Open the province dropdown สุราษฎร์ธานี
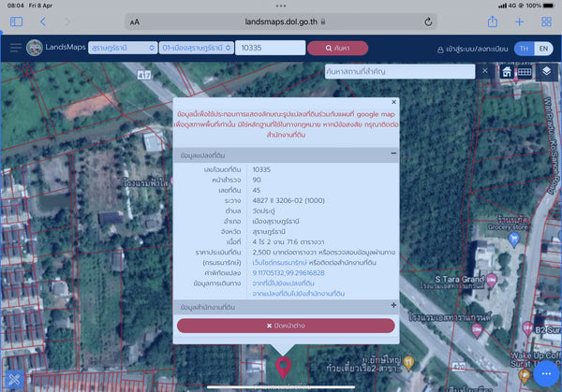This screenshot has width=562, height=392. pyautogui.click(x=123, y=48)
